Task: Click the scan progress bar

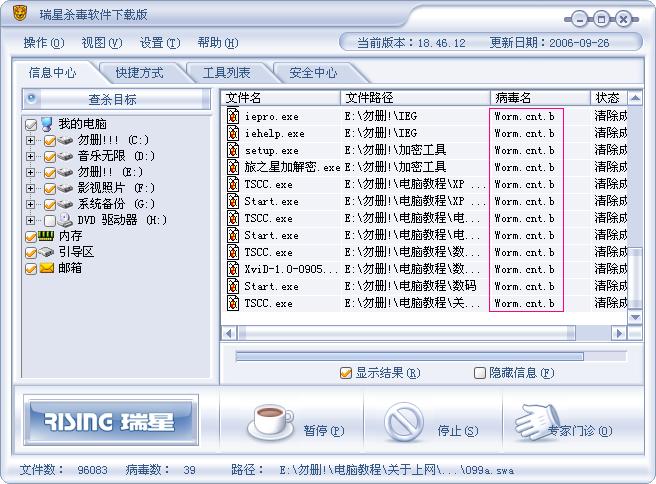Action: (431, 356)
